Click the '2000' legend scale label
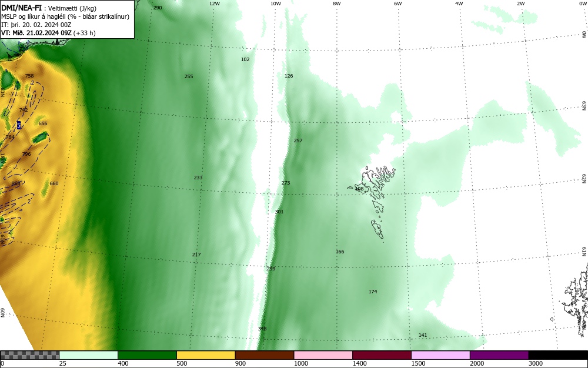Image resolution: width=588 pixels, height=368 pixels. coord(477,363)
